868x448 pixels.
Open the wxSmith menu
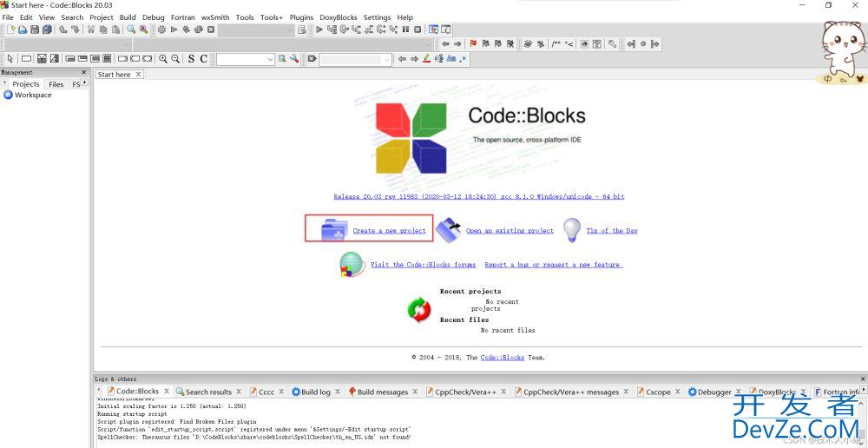coord(215,17)
